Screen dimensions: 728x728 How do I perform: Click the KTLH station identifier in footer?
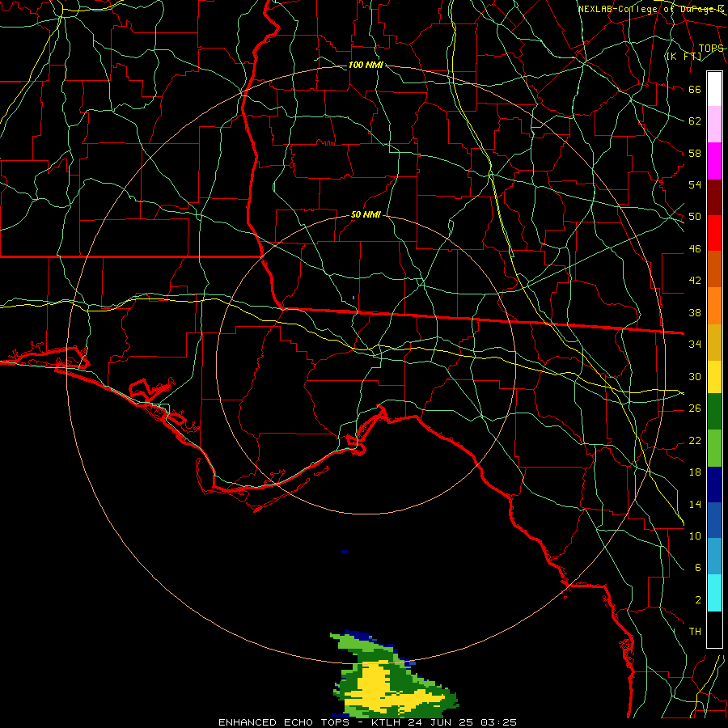388,722
